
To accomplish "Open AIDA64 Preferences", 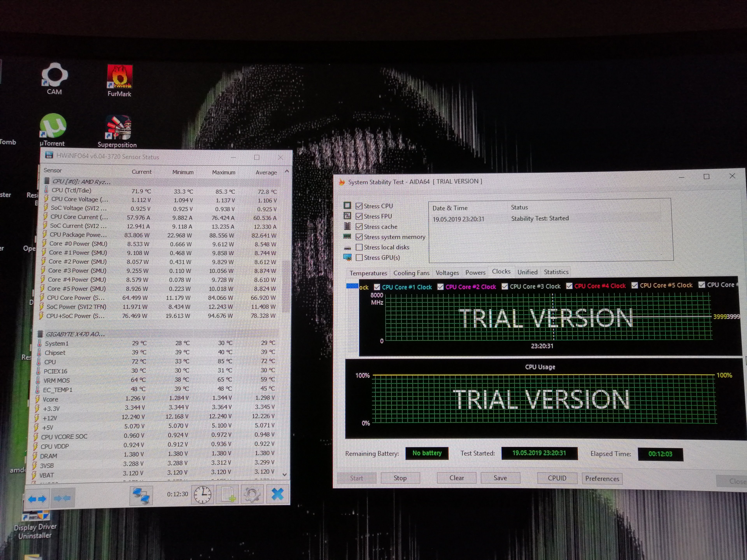I will point(602,479).
